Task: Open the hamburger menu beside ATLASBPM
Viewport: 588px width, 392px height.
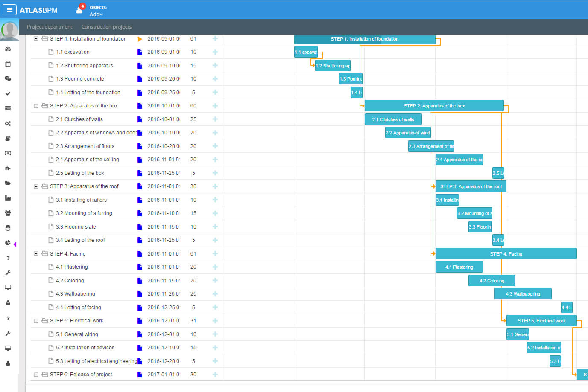Action: pos(9,10)
